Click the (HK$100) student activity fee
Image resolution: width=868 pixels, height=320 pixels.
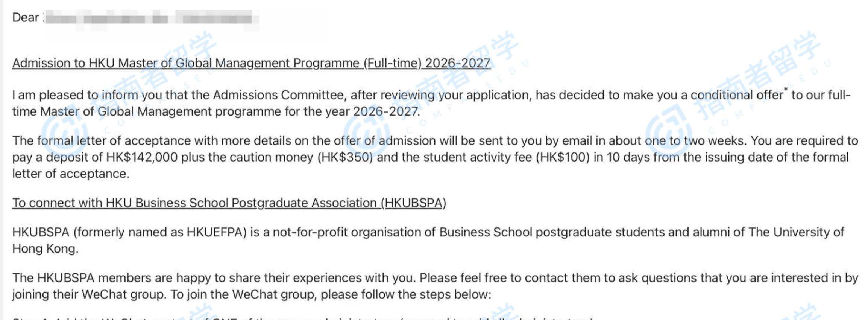562,157
